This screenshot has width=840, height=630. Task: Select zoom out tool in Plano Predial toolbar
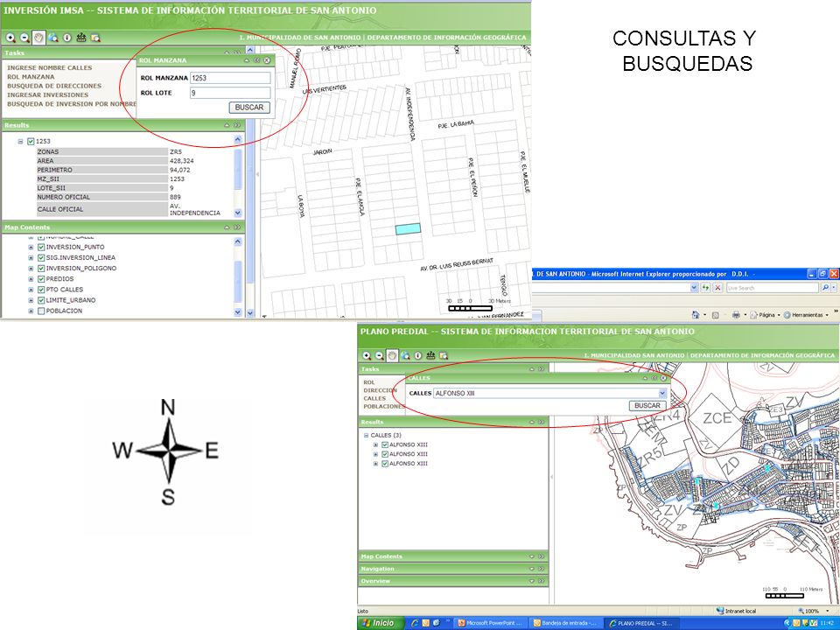pos(379,356)
